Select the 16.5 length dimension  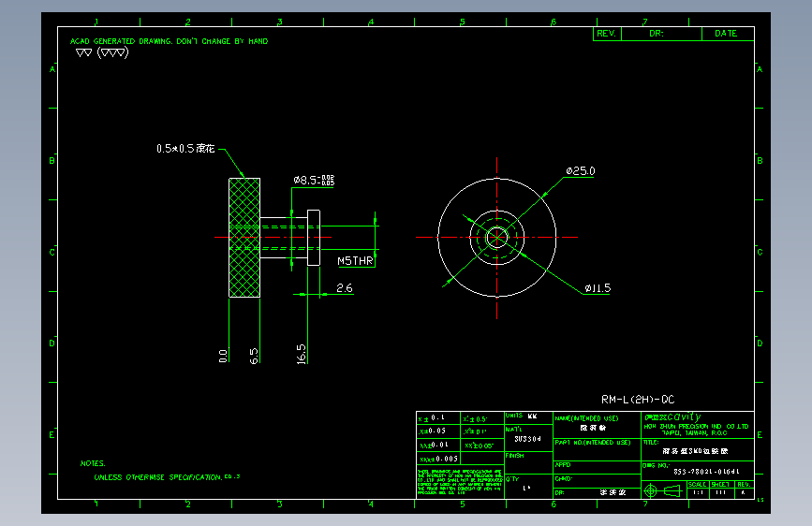pyautogui.click(x=302, y=354)
